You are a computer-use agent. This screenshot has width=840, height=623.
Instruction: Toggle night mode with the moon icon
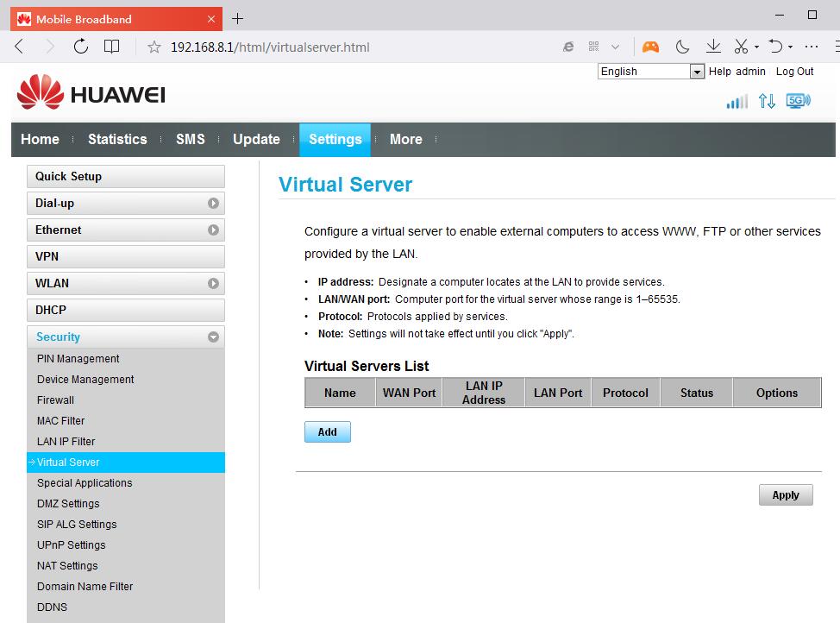(x=682, y=47)
